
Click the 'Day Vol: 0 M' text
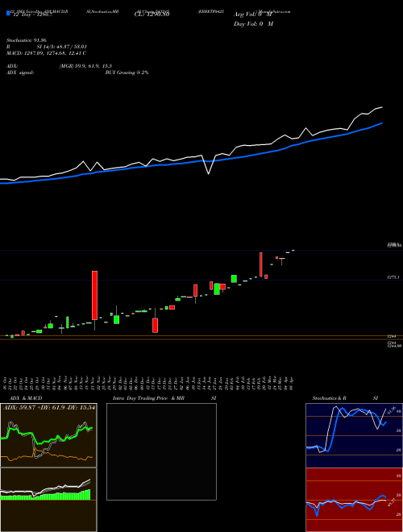tap(253, 24)
